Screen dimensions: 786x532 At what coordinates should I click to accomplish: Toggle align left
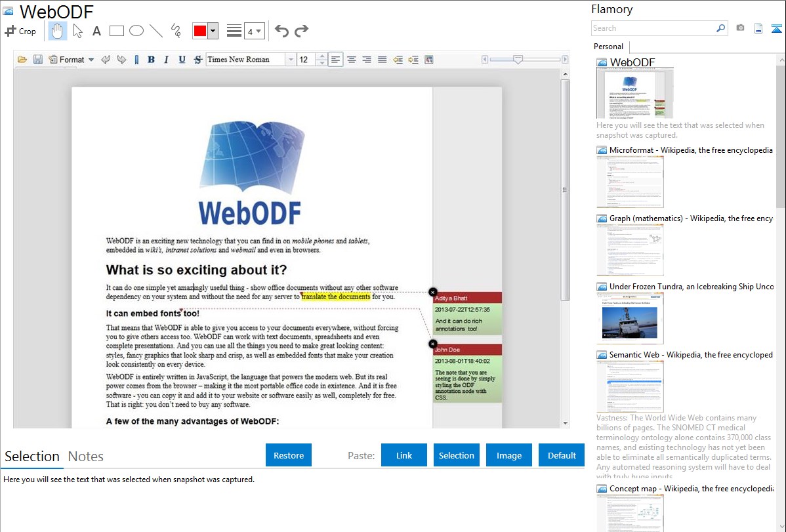coord(336,60)
